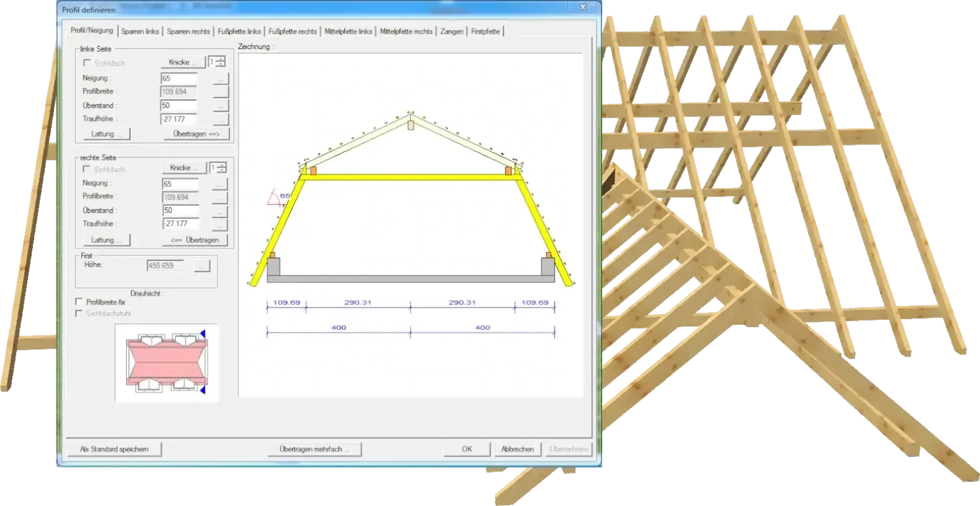This screenshot has height=506, width=980.
Task: Click the Übertragen ==> button
Action: (x=197, y=134)
